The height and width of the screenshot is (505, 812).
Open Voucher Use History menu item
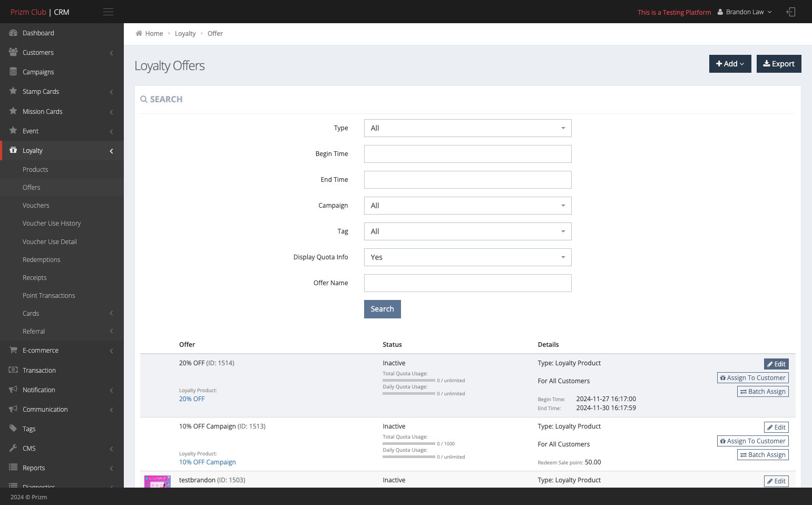coord(52,223)
